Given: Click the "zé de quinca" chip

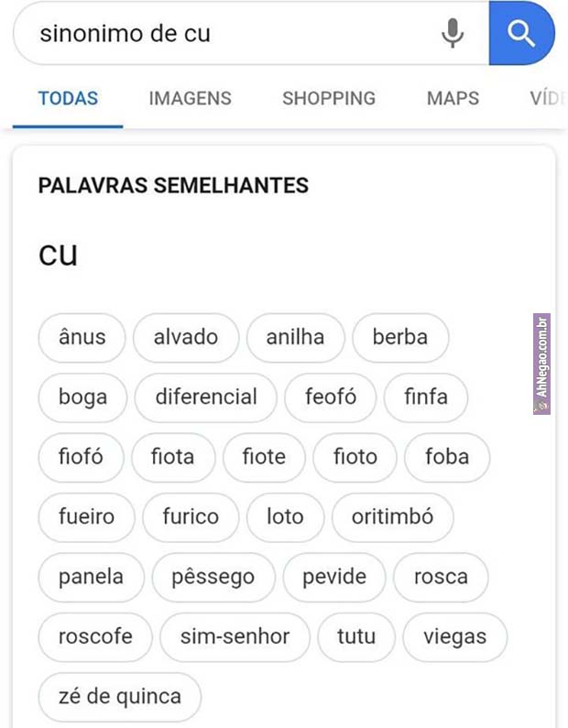Looking at the screenshot, I should 120,696.
